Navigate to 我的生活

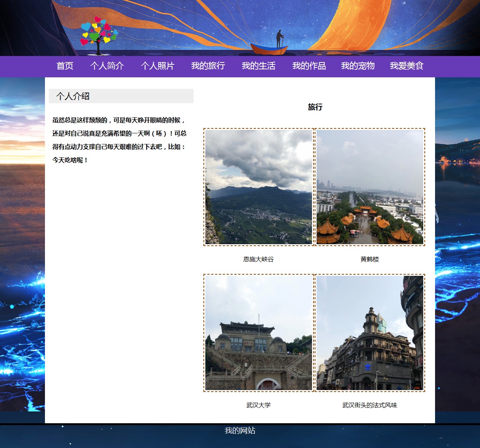click(258, 66)
